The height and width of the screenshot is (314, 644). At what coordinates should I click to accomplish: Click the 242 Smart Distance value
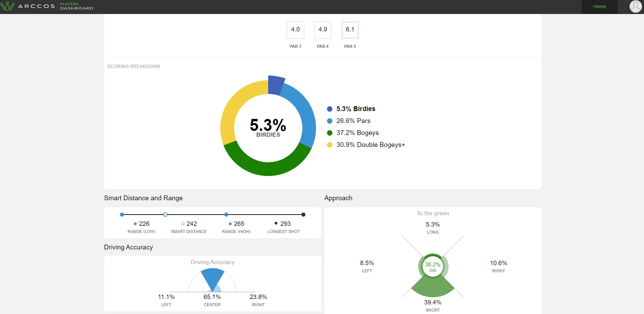click(x=192, y=224)
